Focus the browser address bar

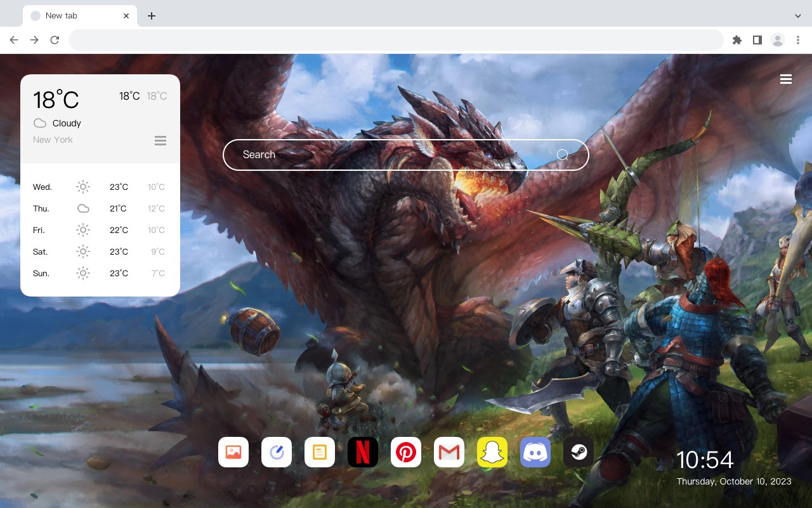coord(396,40)
